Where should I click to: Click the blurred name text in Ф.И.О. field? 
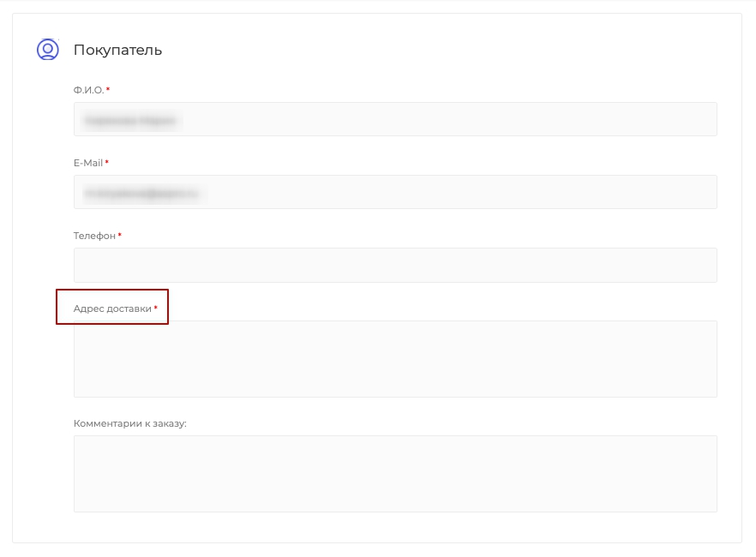[130, 121]
